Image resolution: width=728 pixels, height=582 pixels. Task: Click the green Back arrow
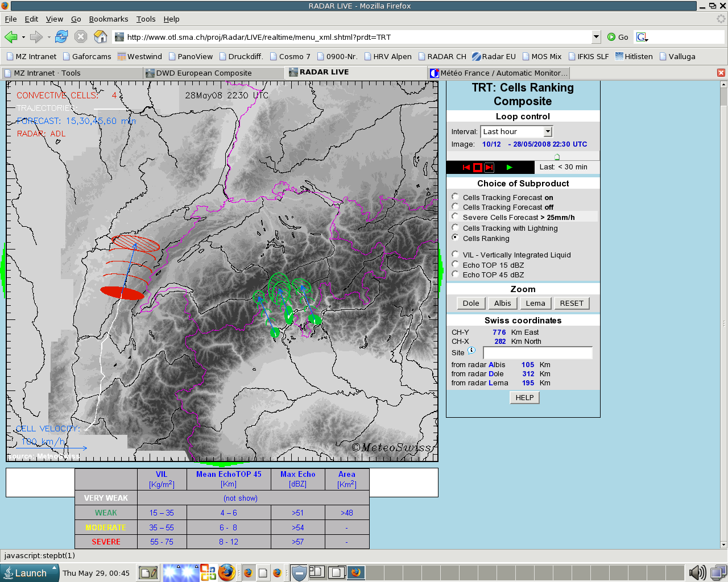point(10,37)
